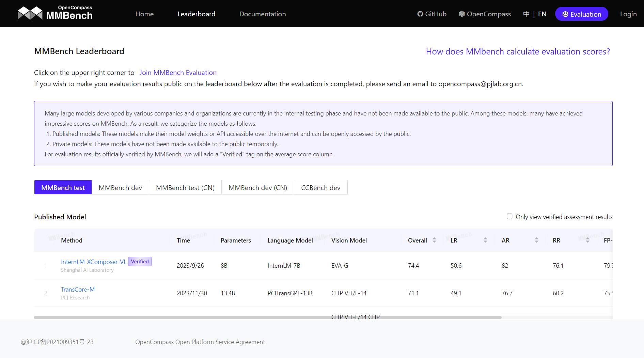The width and height of the screenshot is (644, 358).
Task: Click the 49.1 LR score
Action: 456,293
